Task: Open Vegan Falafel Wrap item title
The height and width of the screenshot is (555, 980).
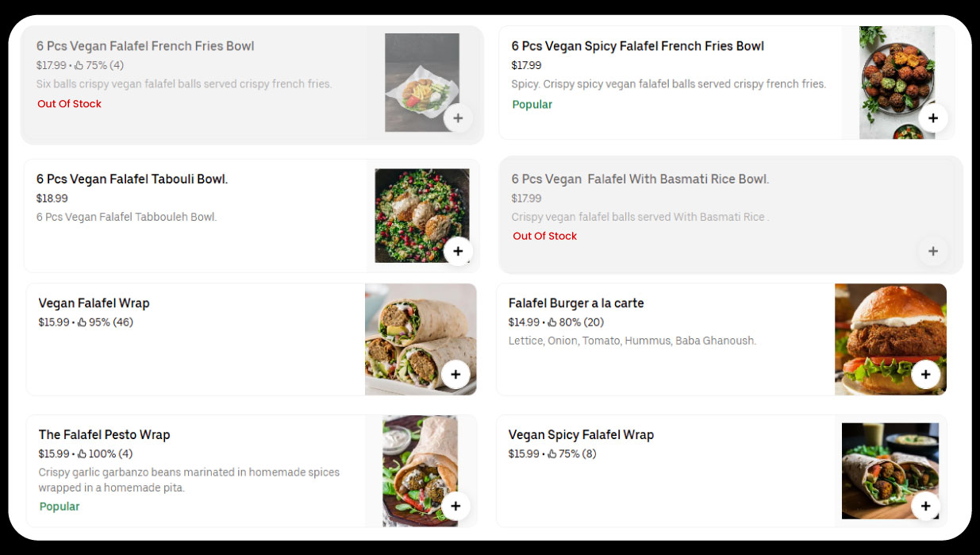Action: 94,303
